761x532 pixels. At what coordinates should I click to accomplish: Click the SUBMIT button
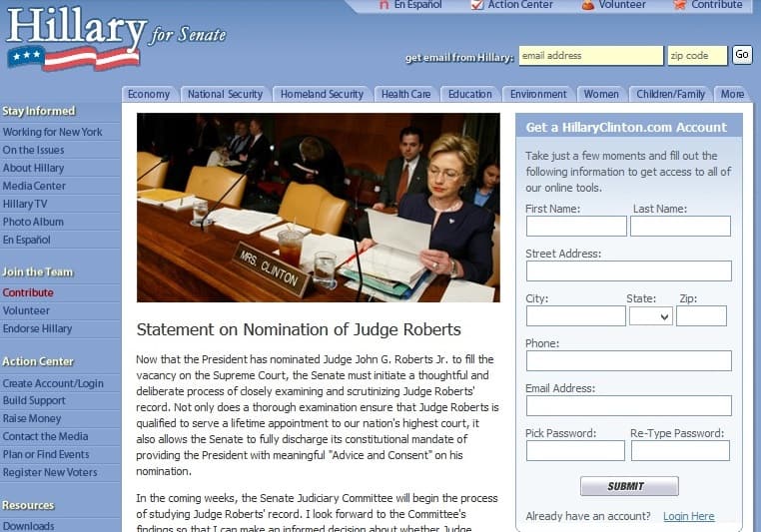click(x=629, y=486)
